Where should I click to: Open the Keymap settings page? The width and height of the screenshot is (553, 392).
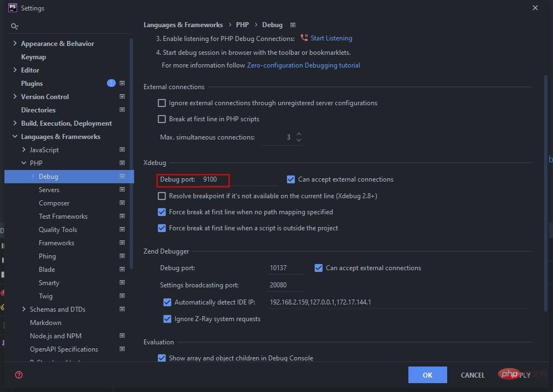(33, 57)
